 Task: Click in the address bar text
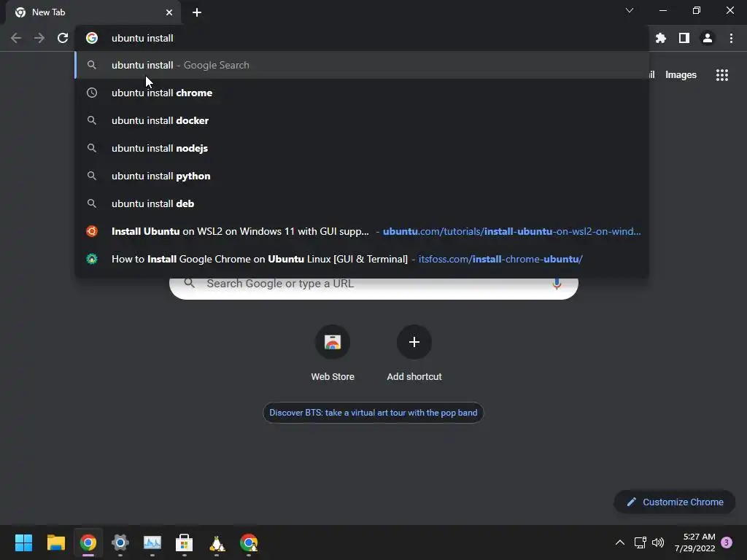pyautogui.click(x=142, y=38)
